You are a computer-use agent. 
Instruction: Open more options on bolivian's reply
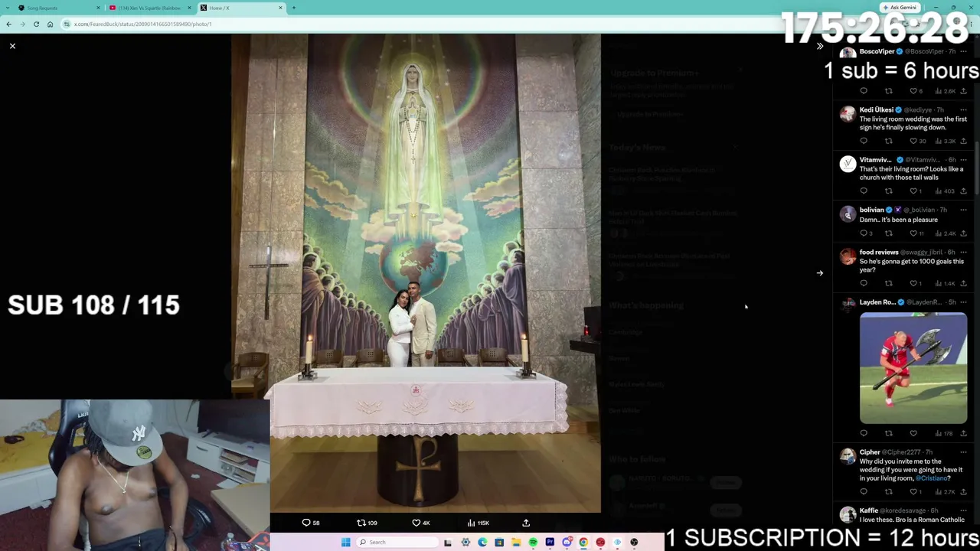point(963,210)
